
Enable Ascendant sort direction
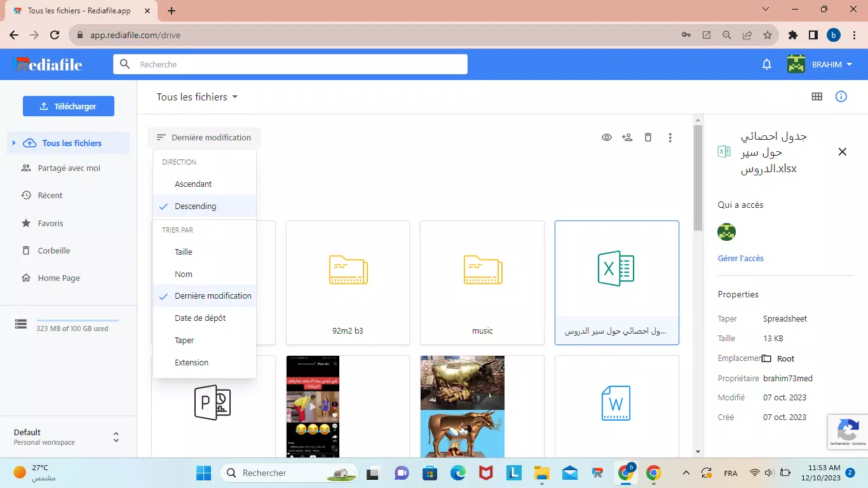pos(193,184)
